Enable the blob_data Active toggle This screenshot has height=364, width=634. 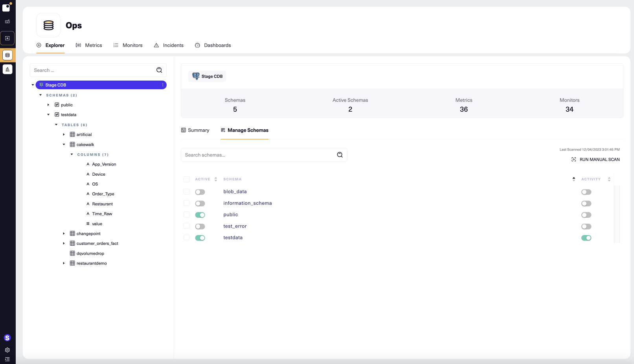tap(200, 192)
